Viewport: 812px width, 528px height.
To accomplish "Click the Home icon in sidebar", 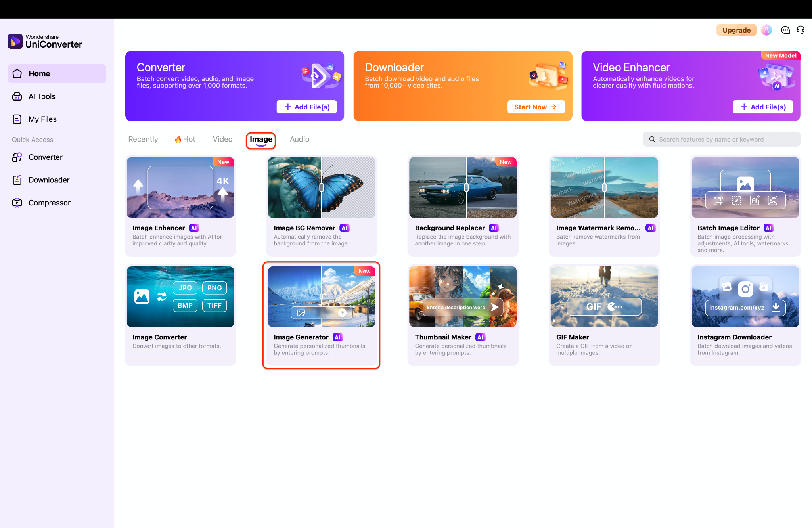I will 17,74.
